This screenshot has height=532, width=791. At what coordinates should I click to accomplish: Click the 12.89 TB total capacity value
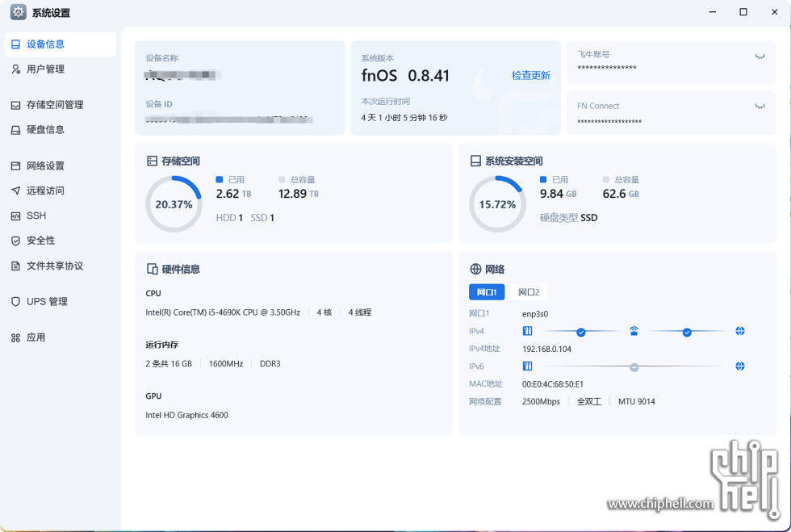tap(298, 194)
